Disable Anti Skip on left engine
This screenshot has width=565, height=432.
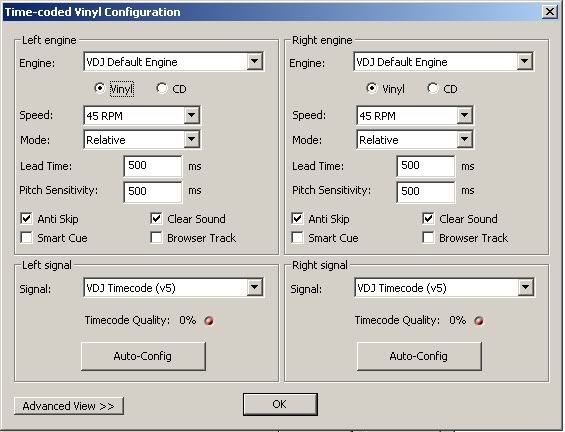click(x=26, y=218)
